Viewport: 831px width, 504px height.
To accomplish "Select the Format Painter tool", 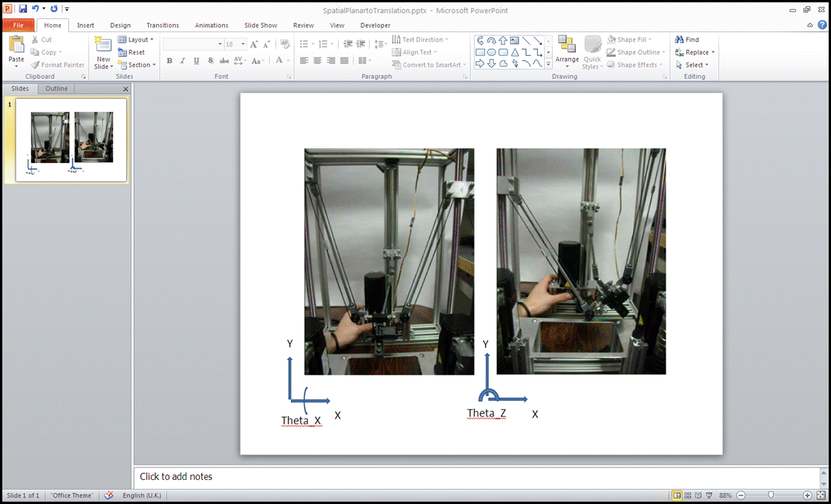I will (58, 65).
